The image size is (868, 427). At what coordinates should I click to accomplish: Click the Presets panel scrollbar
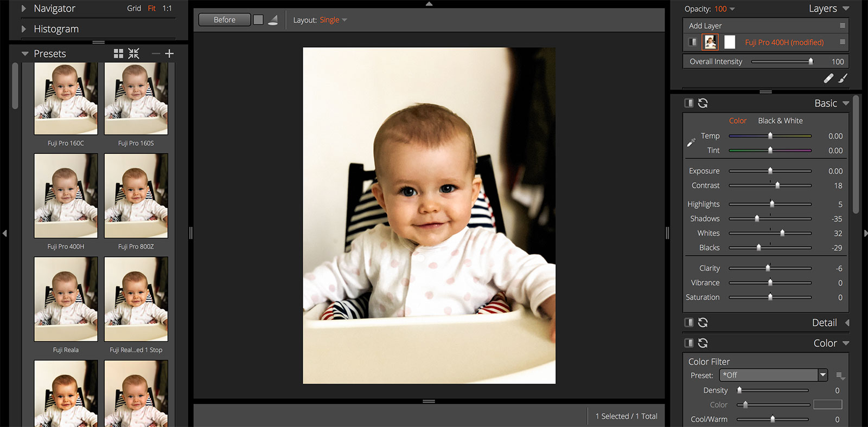pyautogui.click(x=15, y=86)
